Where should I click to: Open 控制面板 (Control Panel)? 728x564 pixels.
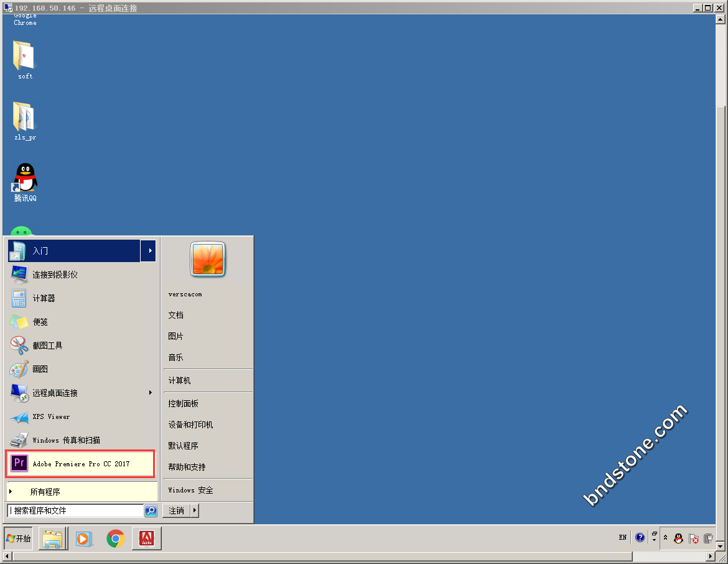[183, 403]
